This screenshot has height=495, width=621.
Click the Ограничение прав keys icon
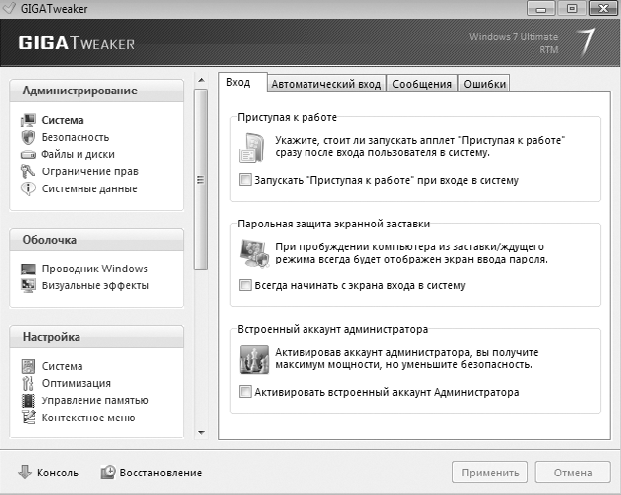pos(28,172)
